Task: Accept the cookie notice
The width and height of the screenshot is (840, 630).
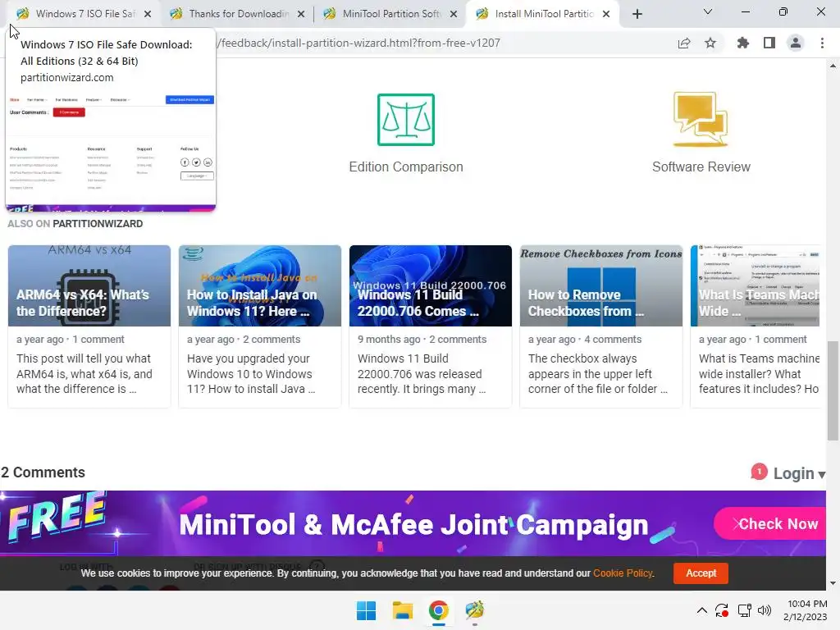Action: 701,573
